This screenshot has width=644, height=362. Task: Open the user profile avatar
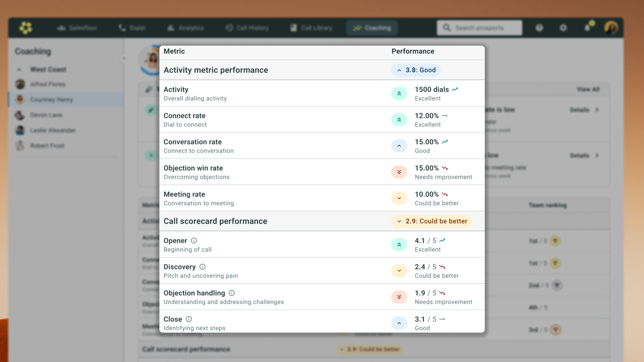point(611,28)
